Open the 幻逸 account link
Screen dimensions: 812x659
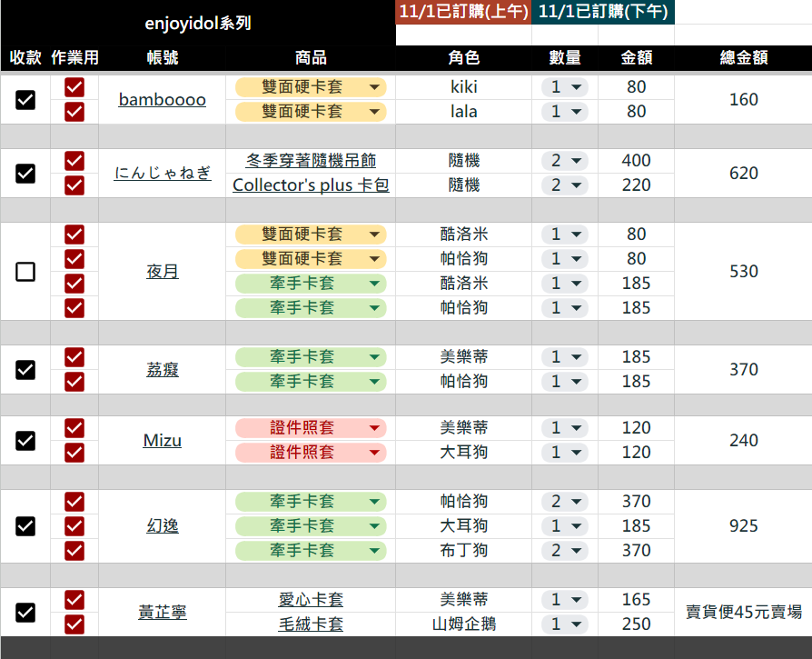click(x=162, y=526)
